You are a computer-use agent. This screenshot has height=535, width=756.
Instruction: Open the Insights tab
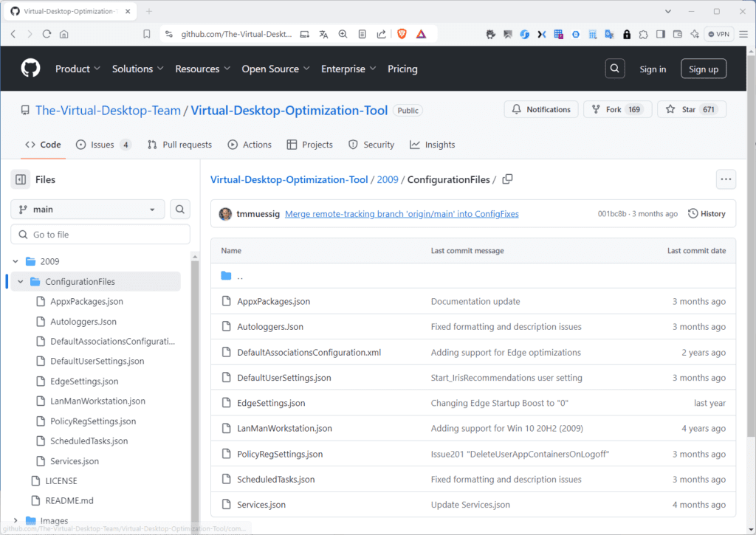point(433,145)
